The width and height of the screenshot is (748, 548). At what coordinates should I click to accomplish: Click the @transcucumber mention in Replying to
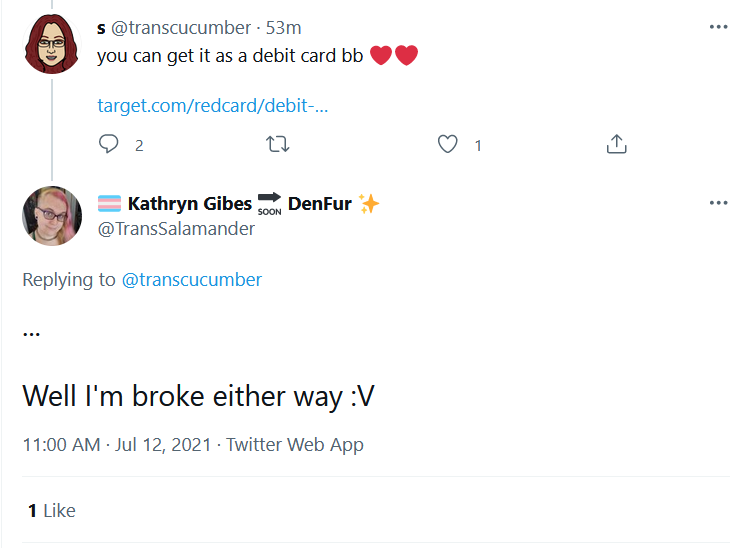(192, 279)
